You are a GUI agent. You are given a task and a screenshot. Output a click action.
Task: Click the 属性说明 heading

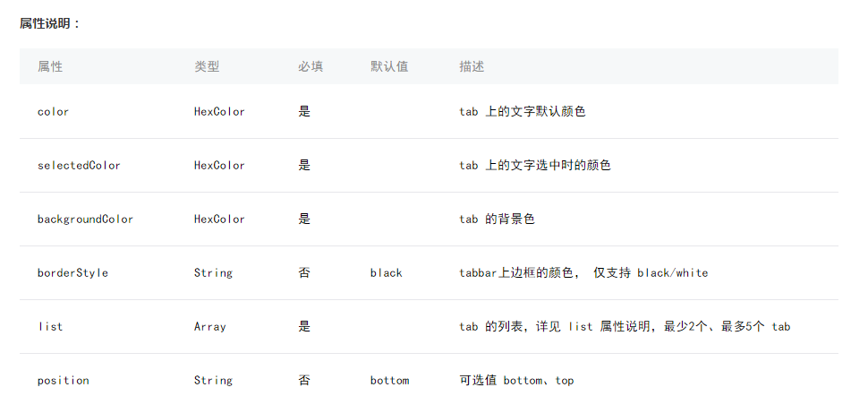(50, 23)
